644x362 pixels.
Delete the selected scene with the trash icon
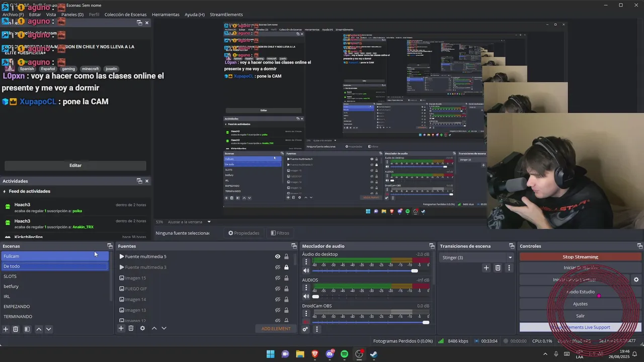pyautogui.click(x=16, y=329)
